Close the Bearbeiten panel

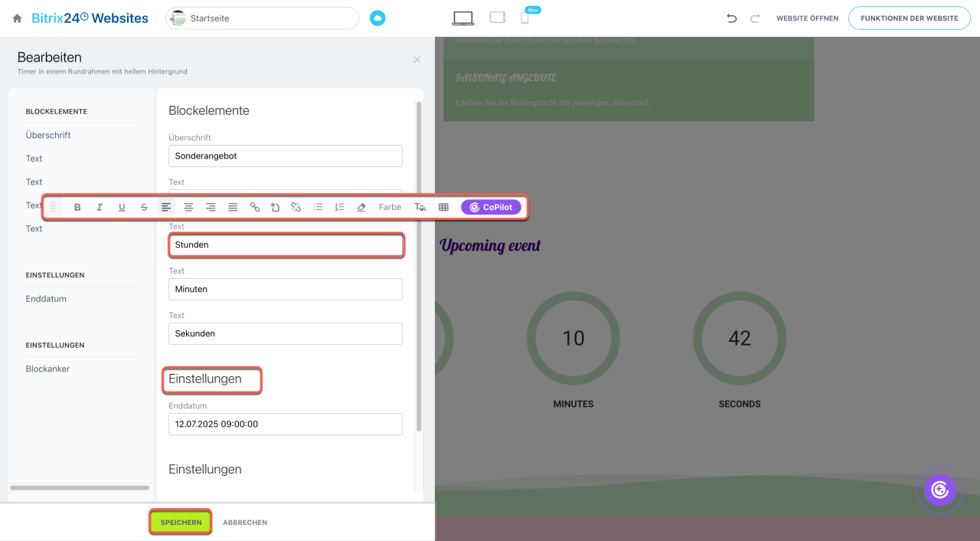[416, 60]
